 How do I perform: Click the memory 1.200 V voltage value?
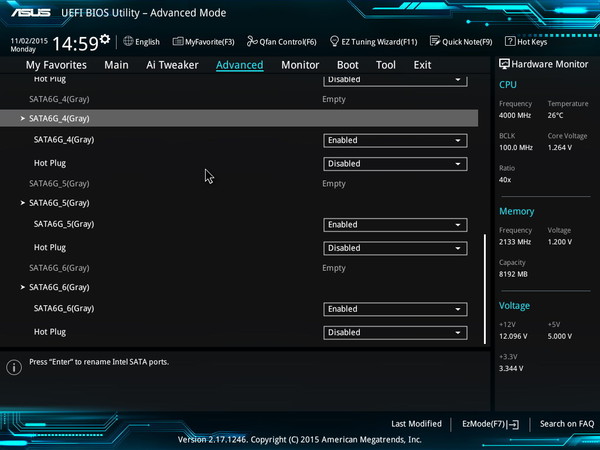click(560, 242)
